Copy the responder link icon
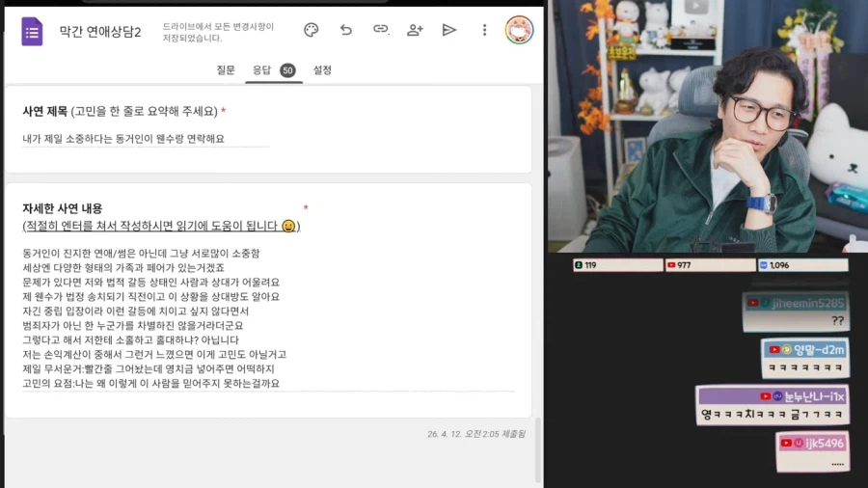Screen dimensions: 868x488 pos(380,29)
